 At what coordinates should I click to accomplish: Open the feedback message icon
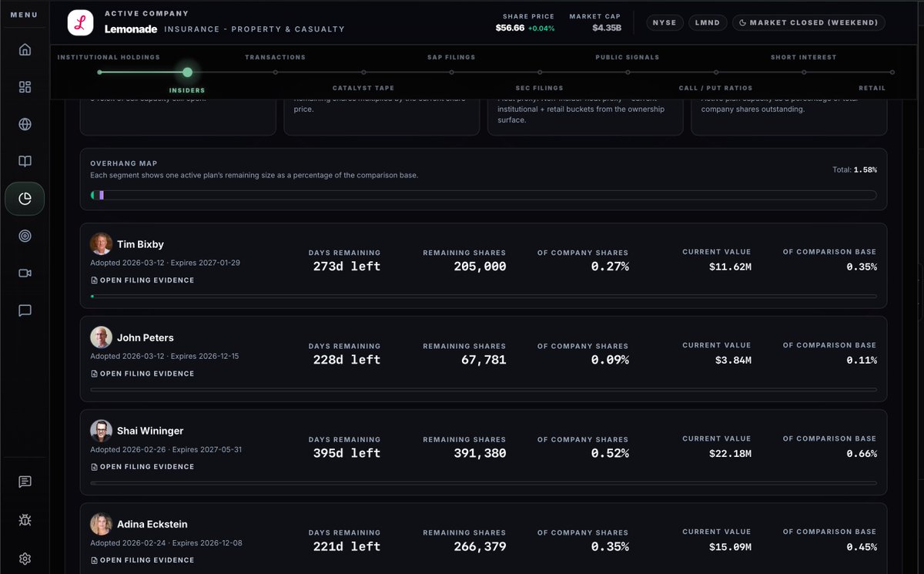coord(25,482)
